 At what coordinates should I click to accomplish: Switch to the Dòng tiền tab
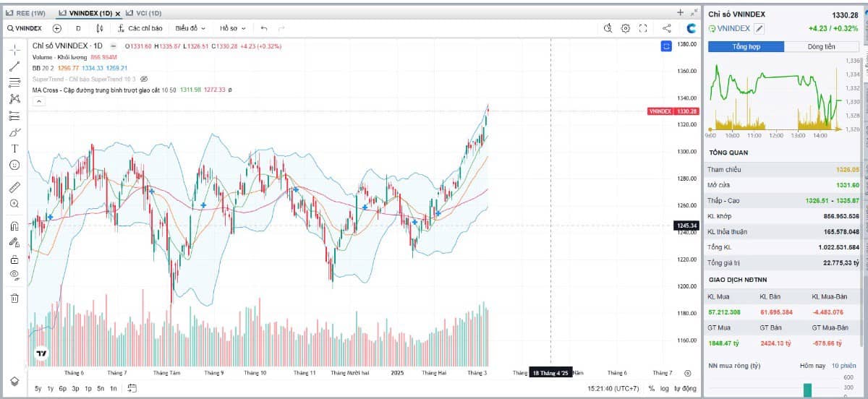[820, 47]
